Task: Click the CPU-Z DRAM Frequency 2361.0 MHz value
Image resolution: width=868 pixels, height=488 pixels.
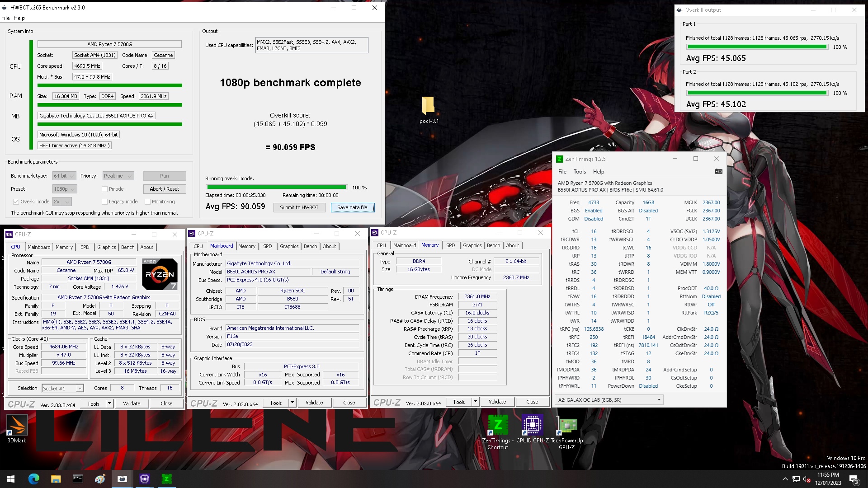Action: point(477,296)
